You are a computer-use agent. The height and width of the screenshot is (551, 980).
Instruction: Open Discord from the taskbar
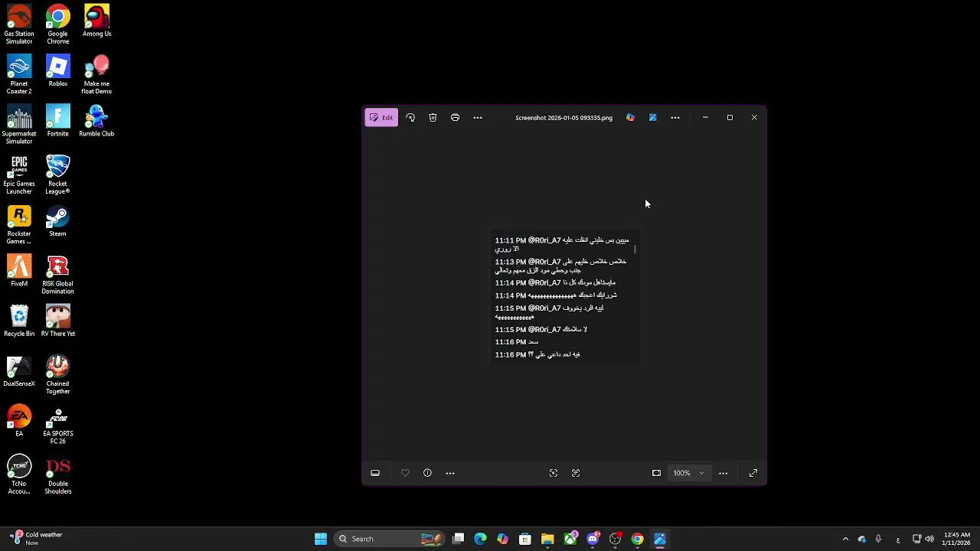point(593,539)
